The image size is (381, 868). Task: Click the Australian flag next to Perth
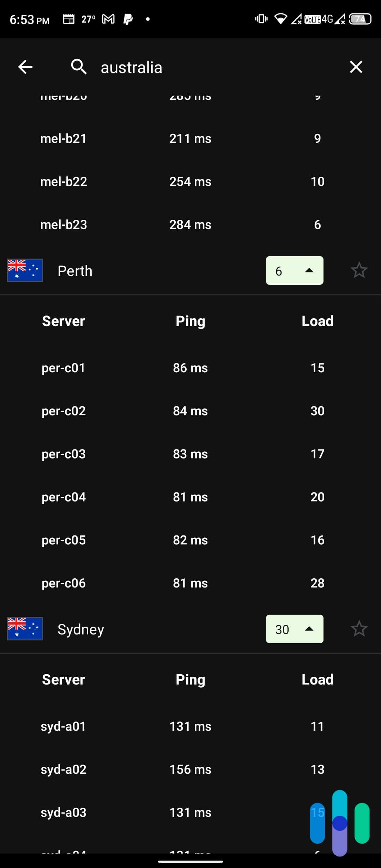25,270
